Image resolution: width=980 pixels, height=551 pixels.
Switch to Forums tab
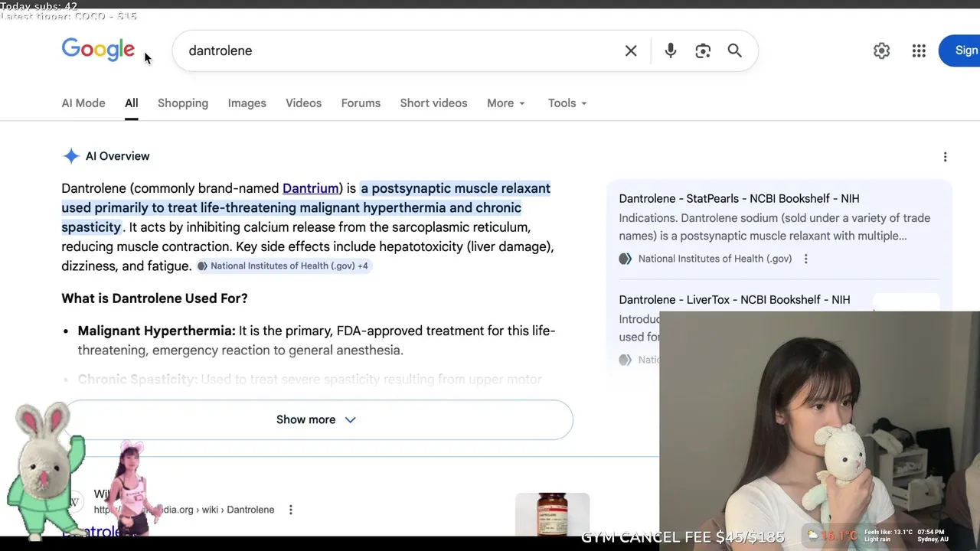click(361, 103)
